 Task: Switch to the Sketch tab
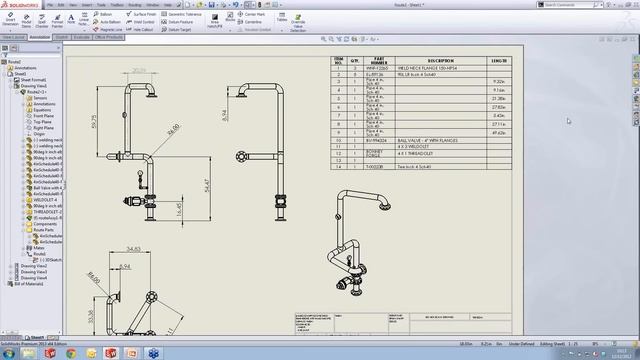tap(62, 38)
